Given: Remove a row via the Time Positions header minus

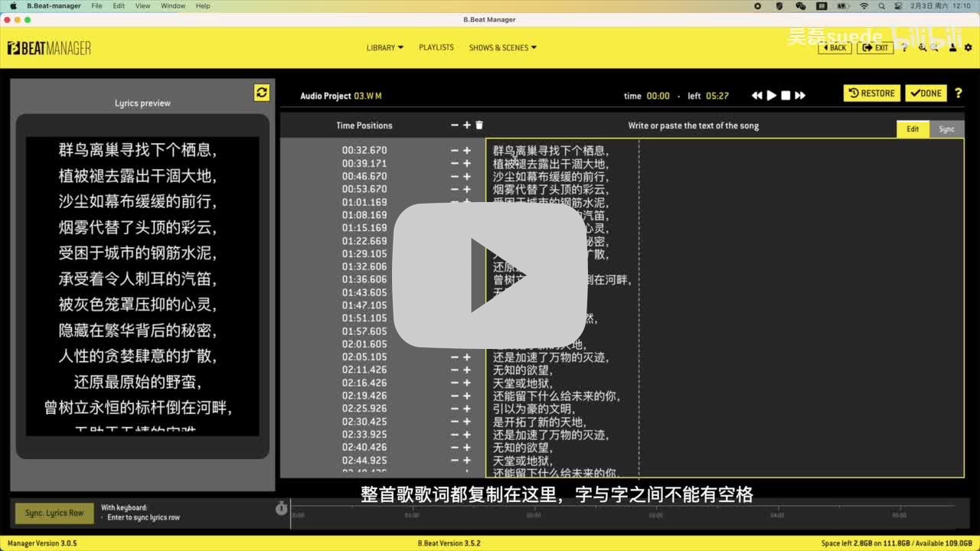Looking at the screenshot, I should point(455,125).
